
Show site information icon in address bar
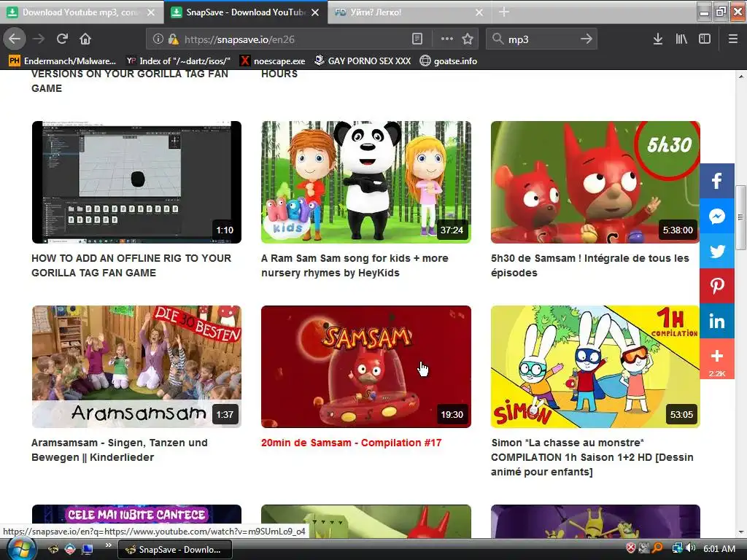(158, 39)
